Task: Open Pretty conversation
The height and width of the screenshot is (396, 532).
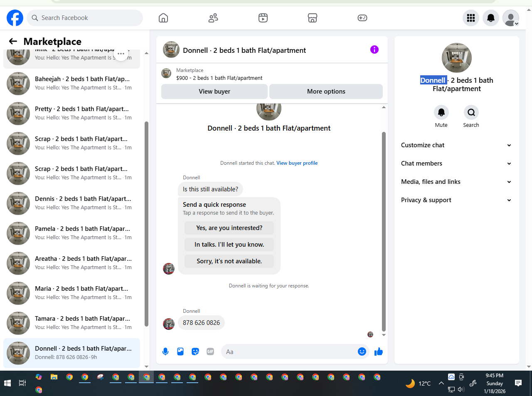Action: pos(71,114)
